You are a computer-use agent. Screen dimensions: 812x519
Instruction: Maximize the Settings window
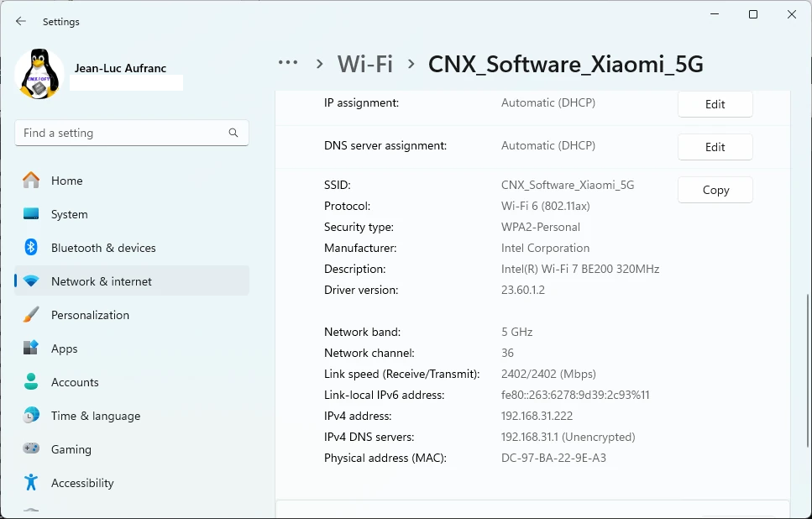coord(753,14)
